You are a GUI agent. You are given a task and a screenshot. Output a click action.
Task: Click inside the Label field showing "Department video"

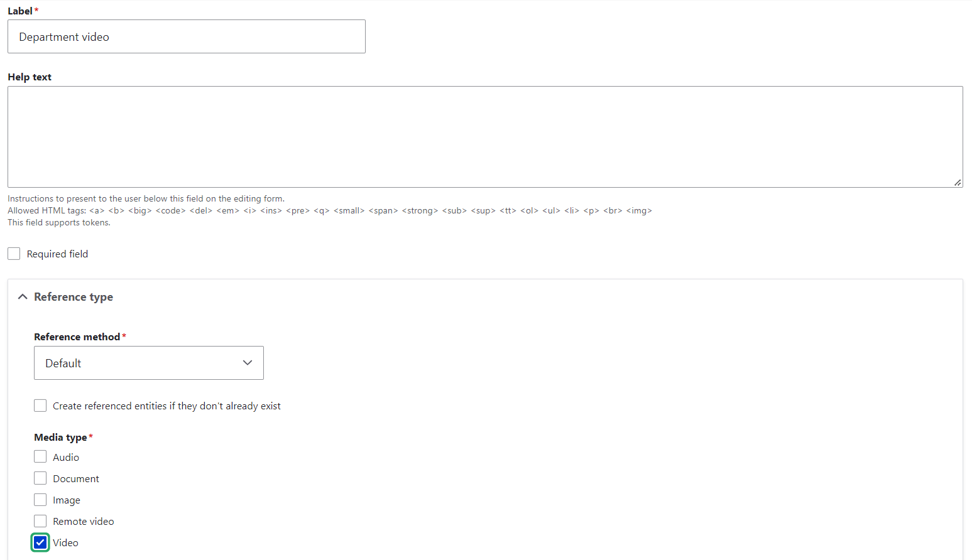(x=186, y=36)
